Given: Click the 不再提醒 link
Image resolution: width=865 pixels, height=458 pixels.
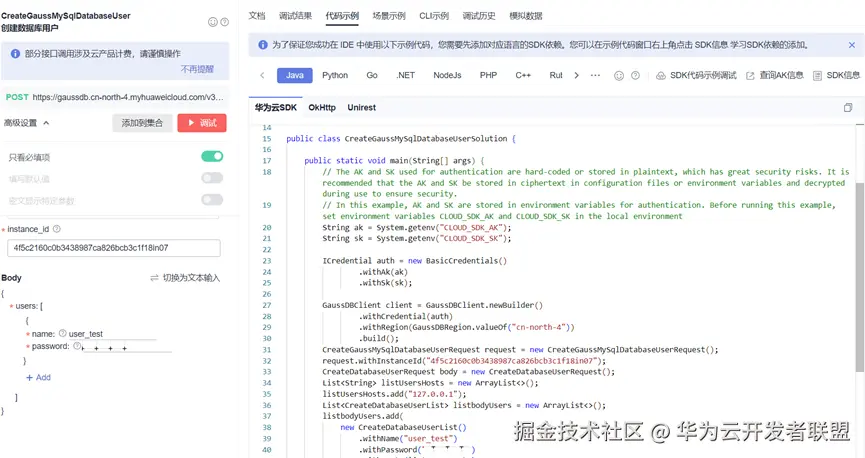Looking at the screenshot, I should pyautogui.click(x=197, y=69).
